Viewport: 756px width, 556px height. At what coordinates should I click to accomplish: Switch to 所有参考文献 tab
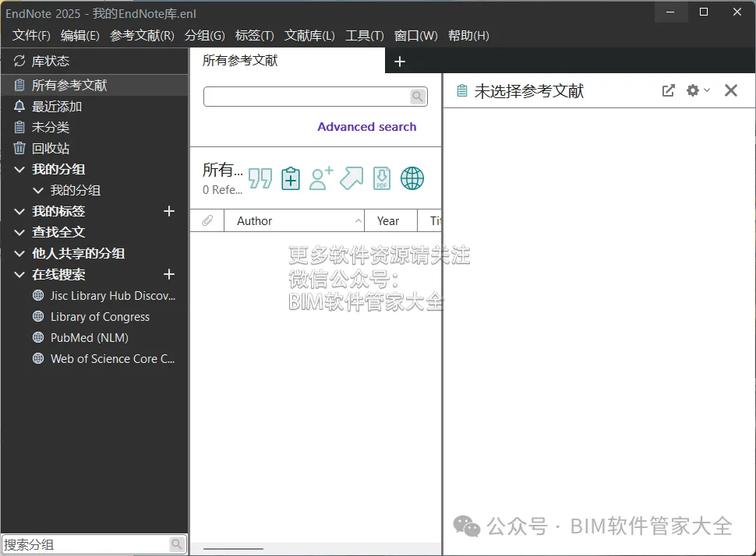tap(288, 61)
